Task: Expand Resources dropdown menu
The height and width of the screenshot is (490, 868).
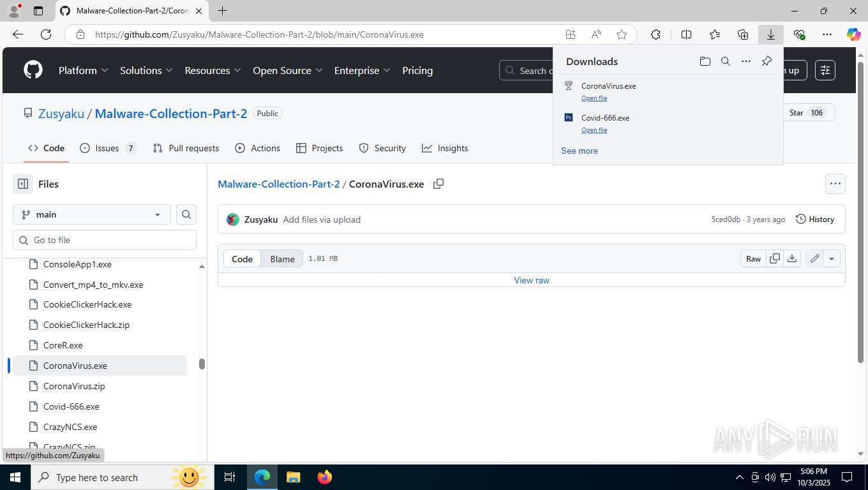Action: tap(213, 70)
